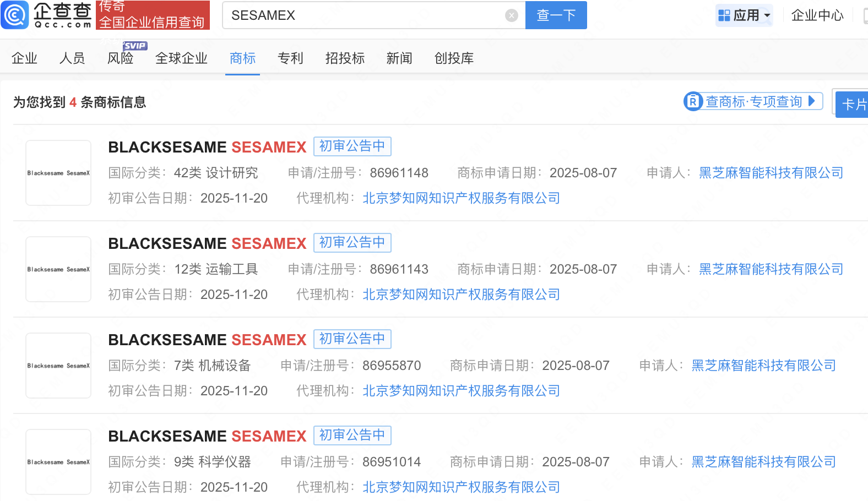Click 初审公告中 status tag on 12类 entry
Viewport: 868px width, 501px height.
[x=352, y=243]
